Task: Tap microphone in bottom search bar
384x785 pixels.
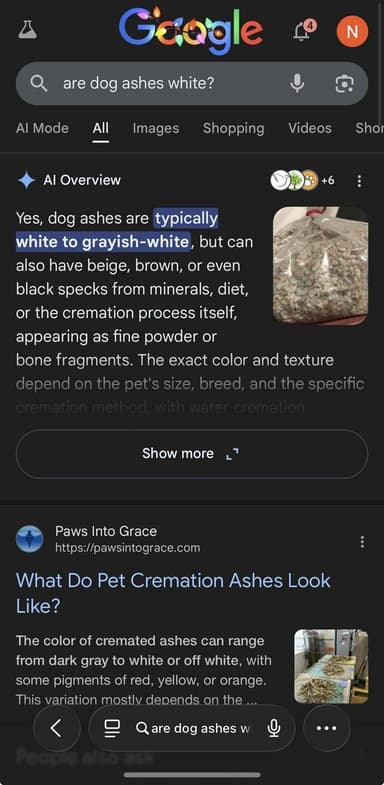Action: tap(274, 728)
